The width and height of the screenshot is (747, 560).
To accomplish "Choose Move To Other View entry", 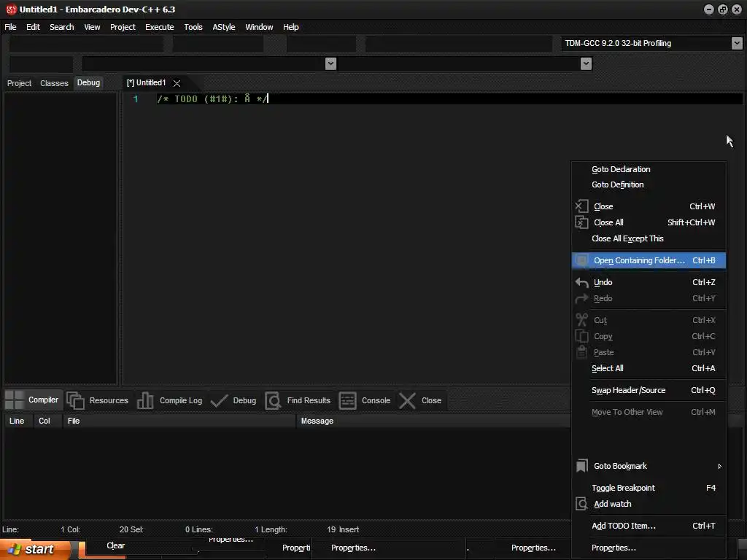I will pyautogui.click(x=649, y=413).
